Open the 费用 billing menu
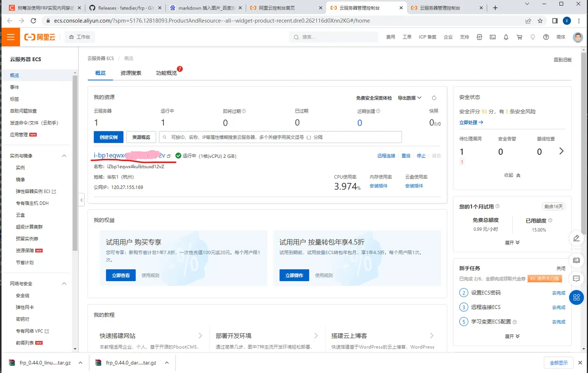 click(x=391, y=37)
